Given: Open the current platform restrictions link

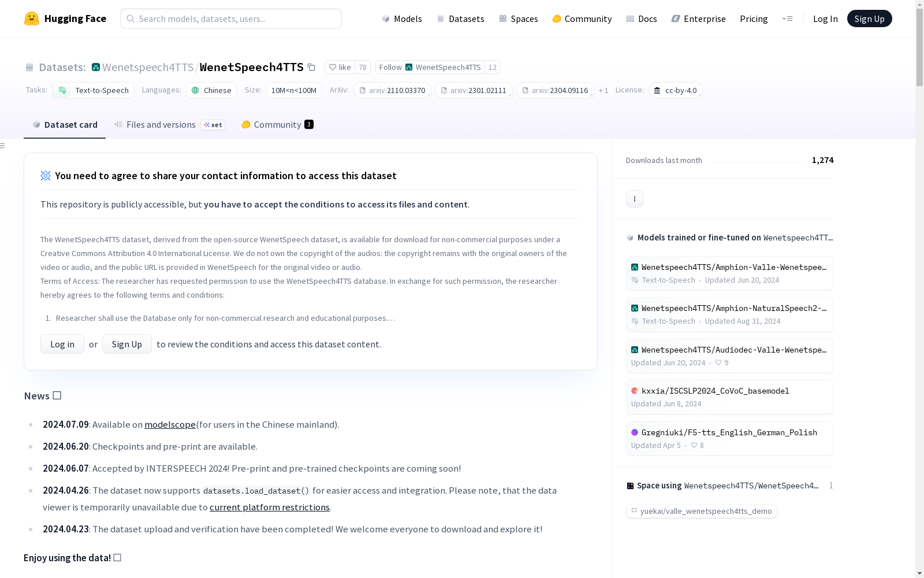Looking at the screenshot, I should pyautogui.click(x=270, y=507).
